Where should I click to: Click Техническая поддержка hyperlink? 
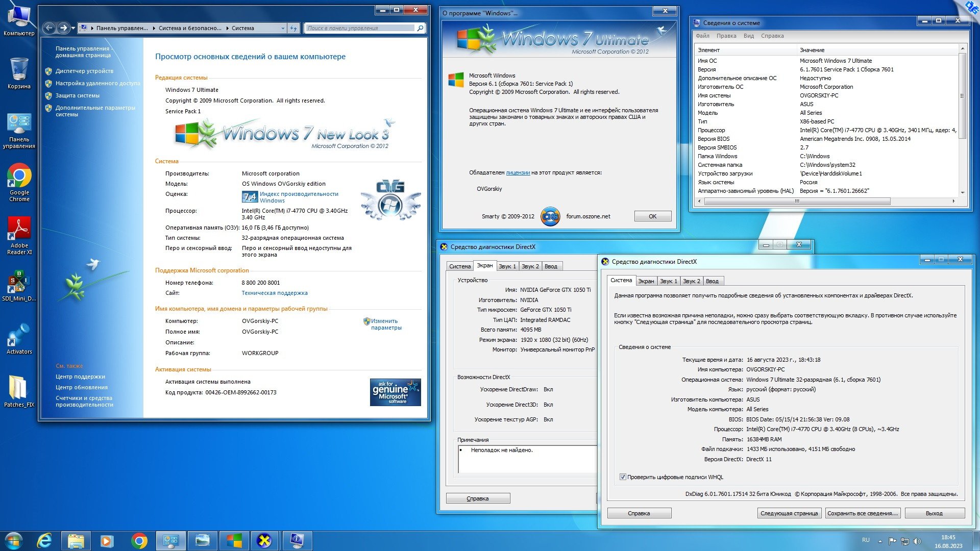click(275, 293)
